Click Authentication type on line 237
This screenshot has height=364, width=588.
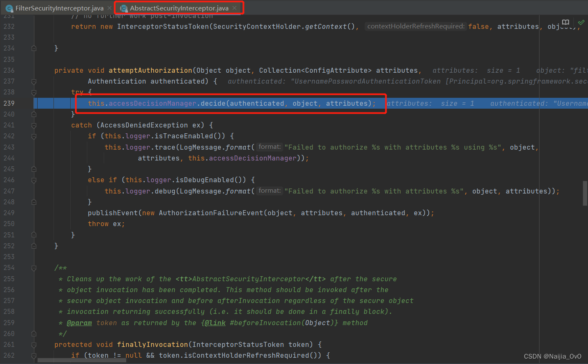click(x=117, y=81)
